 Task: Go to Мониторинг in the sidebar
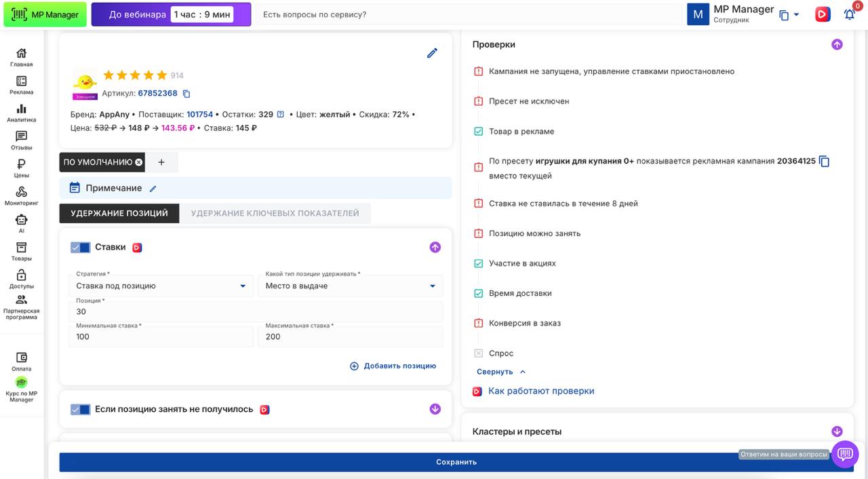click(x=21, y=196)
